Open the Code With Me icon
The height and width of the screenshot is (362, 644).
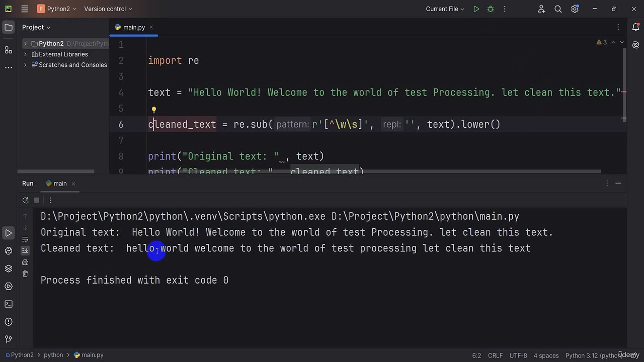click(x=541, y=9)
